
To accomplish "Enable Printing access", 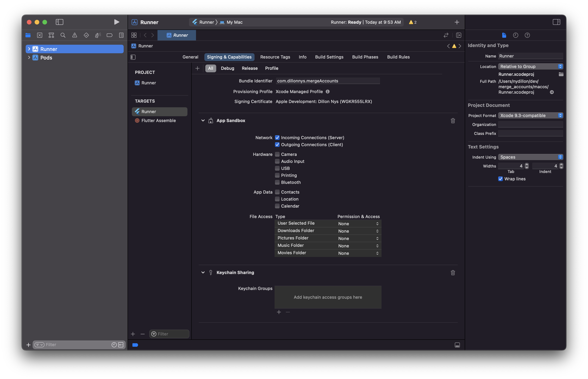I will click(277, 176).
